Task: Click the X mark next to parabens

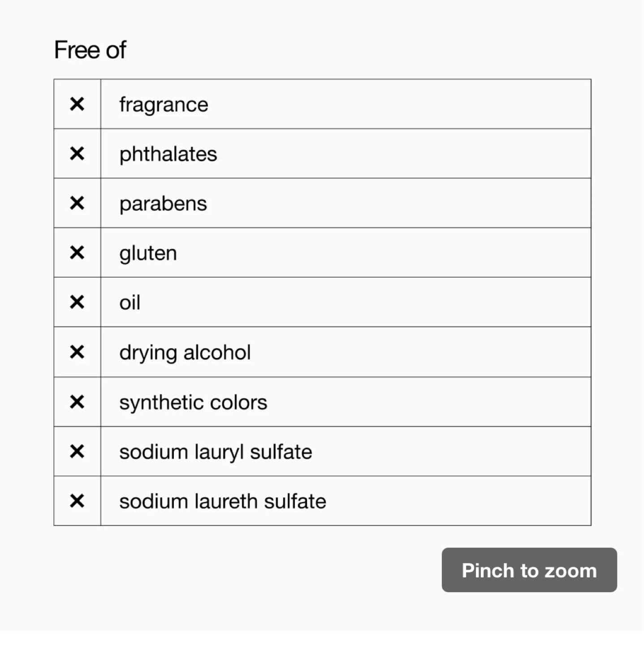Action: (77, 203)
